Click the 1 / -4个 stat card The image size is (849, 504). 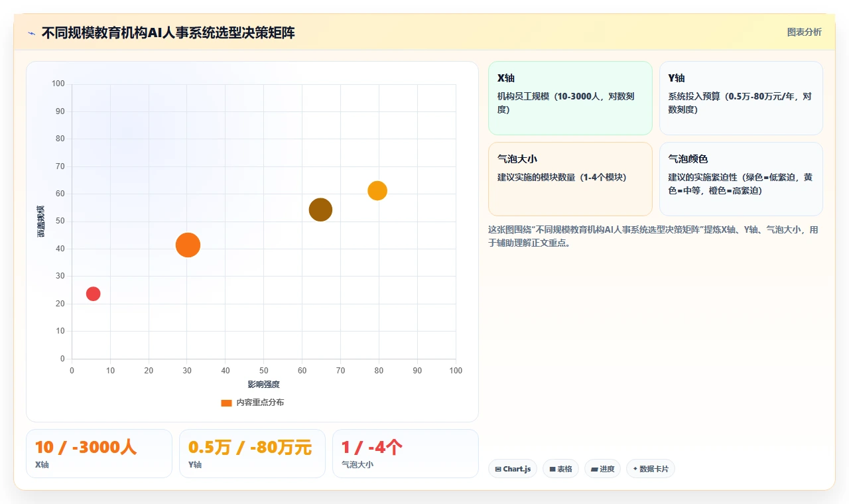pyautogui.click(x=405, y=454)
